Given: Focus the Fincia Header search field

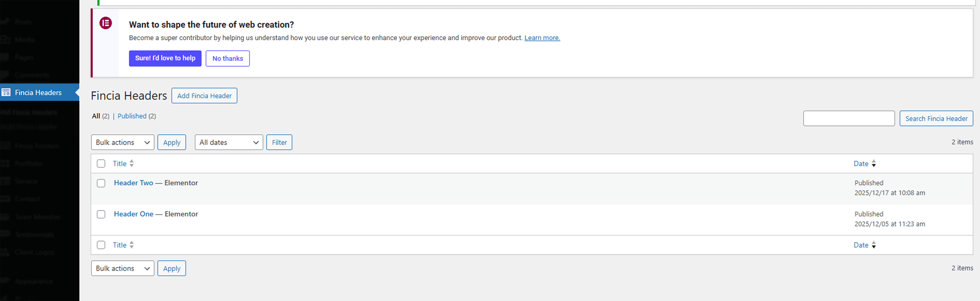Looking at the screenshot, I should point(849,118).
